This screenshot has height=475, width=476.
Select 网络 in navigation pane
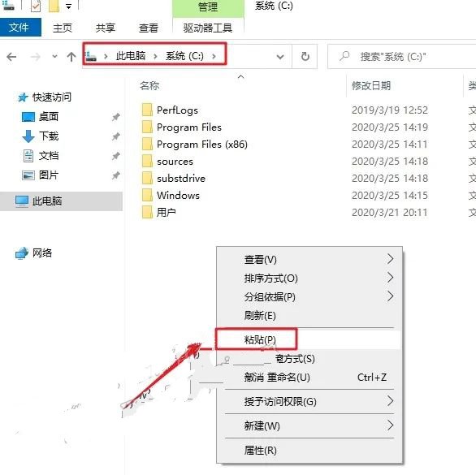coord(42,253)
